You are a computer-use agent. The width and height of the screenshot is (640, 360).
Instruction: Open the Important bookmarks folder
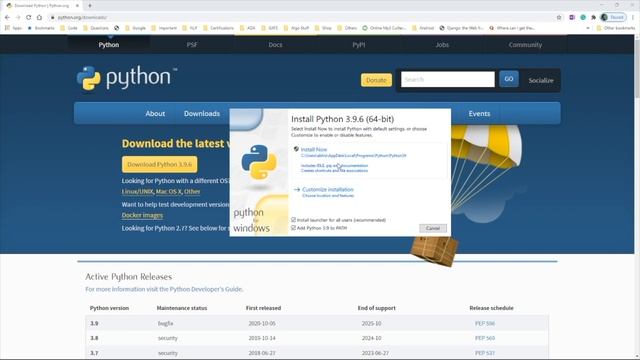[164, 28]
